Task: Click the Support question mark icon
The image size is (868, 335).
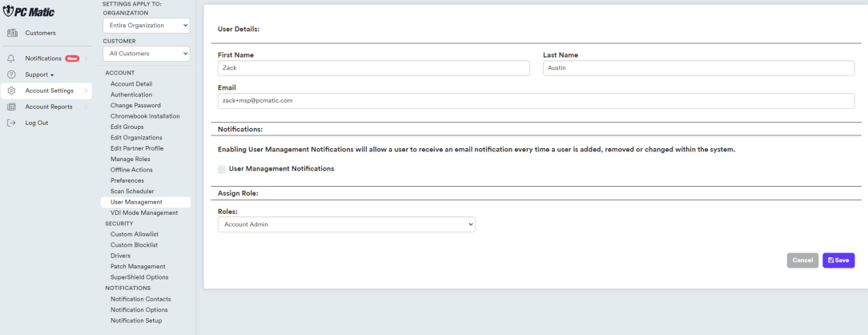Action: pyautogui.click(x=12, y=75)
